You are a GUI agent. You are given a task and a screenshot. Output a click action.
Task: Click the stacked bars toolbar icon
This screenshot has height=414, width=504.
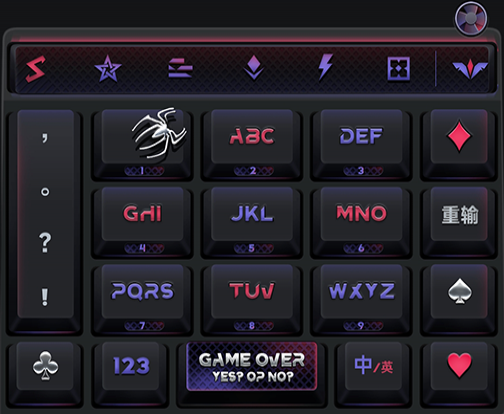point(180,68)
